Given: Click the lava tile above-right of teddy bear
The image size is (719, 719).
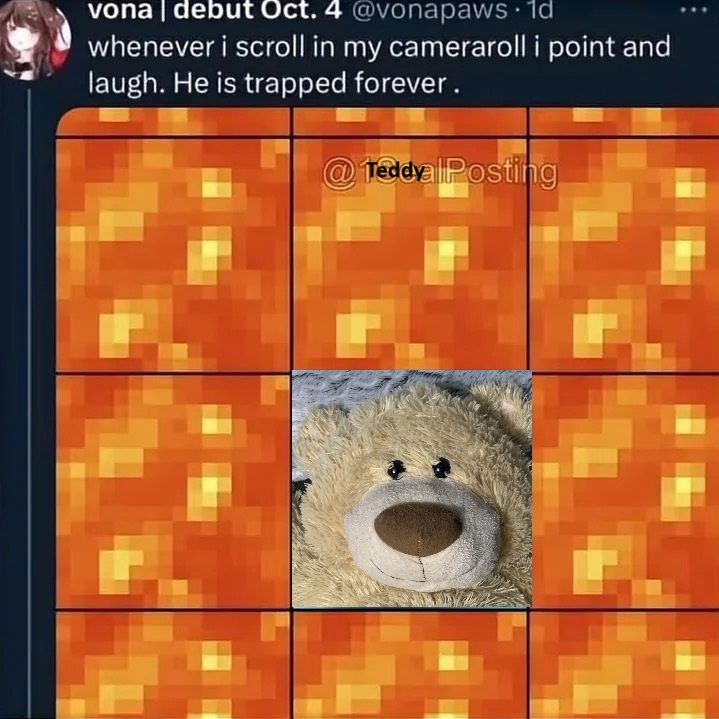Looking at the screenshot, I should tap(625, 254).
